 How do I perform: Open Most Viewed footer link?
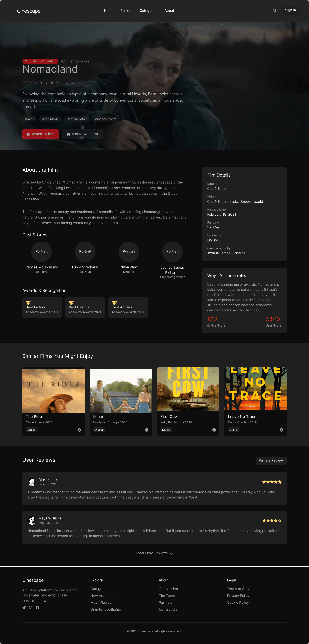click(x=101, y=603)
